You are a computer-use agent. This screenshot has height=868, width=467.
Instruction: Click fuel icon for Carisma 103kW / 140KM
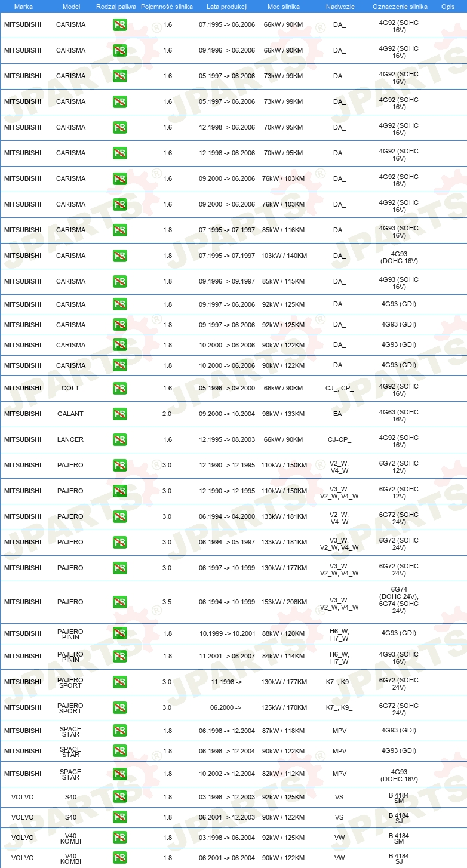[x=119, y=256]
